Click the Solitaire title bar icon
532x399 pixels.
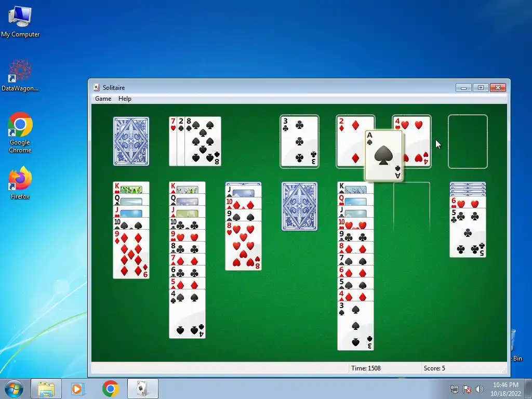[x=96, y=87]
